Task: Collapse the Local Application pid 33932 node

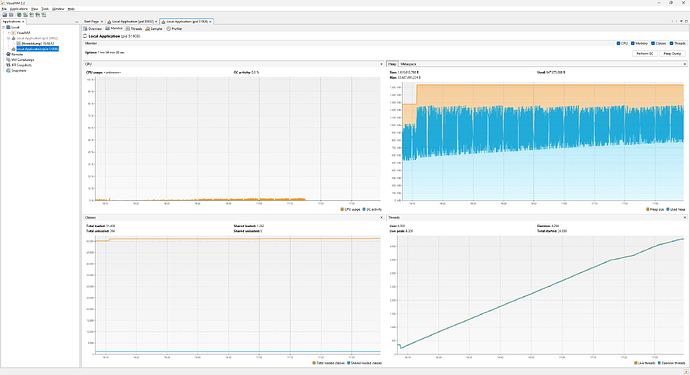Action: point(8,38)
